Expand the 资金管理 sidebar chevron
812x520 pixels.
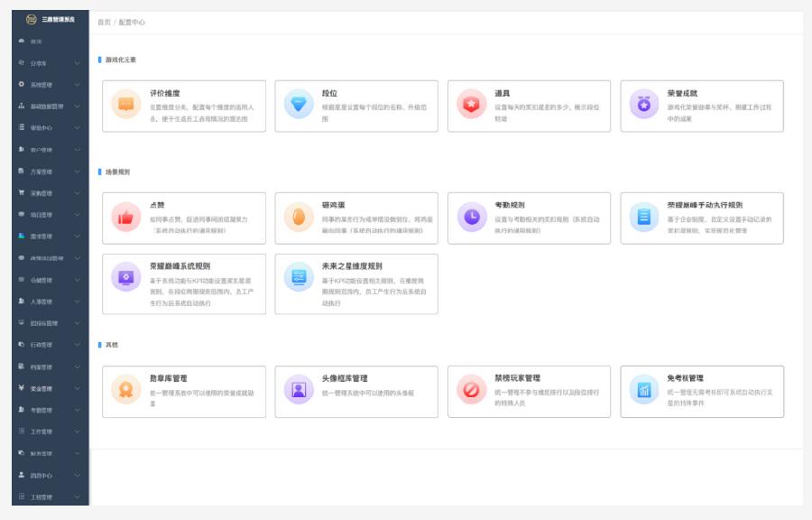(x=78, y=388)
